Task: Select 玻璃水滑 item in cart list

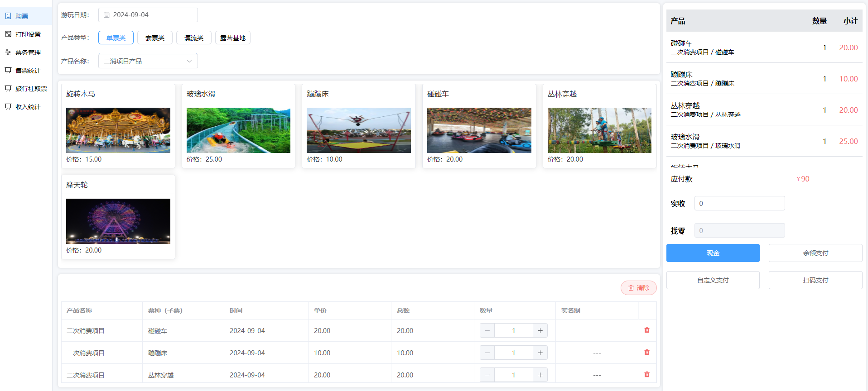Action: tap(764, 141)
